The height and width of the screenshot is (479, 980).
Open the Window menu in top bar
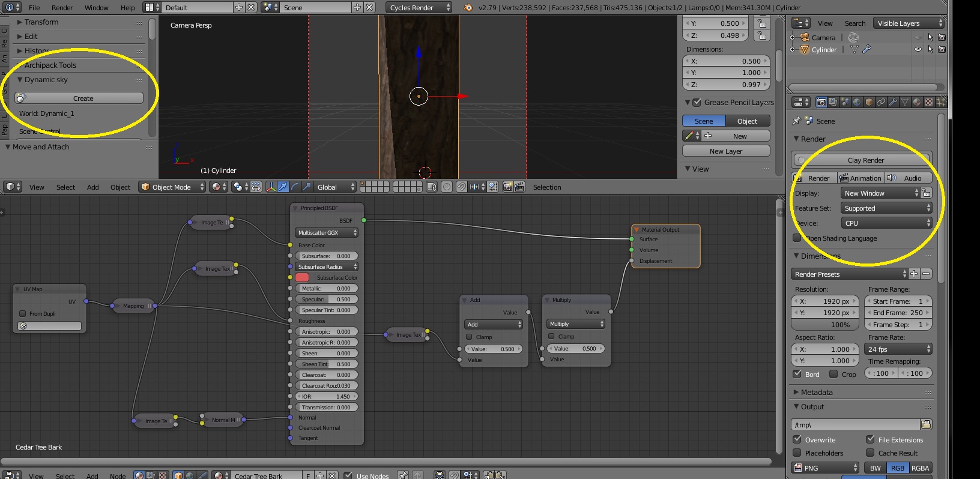(x=96, y=8)
